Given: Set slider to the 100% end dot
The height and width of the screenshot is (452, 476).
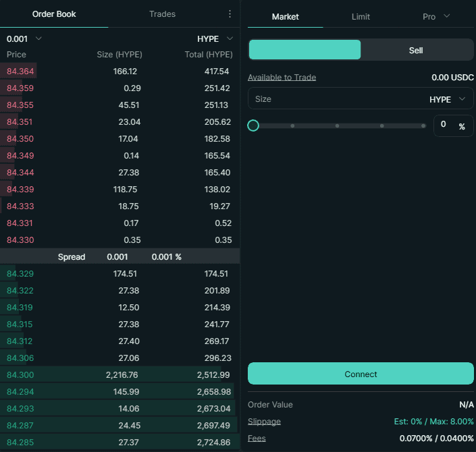Looking at the screenshot, I should click(423, 125).
